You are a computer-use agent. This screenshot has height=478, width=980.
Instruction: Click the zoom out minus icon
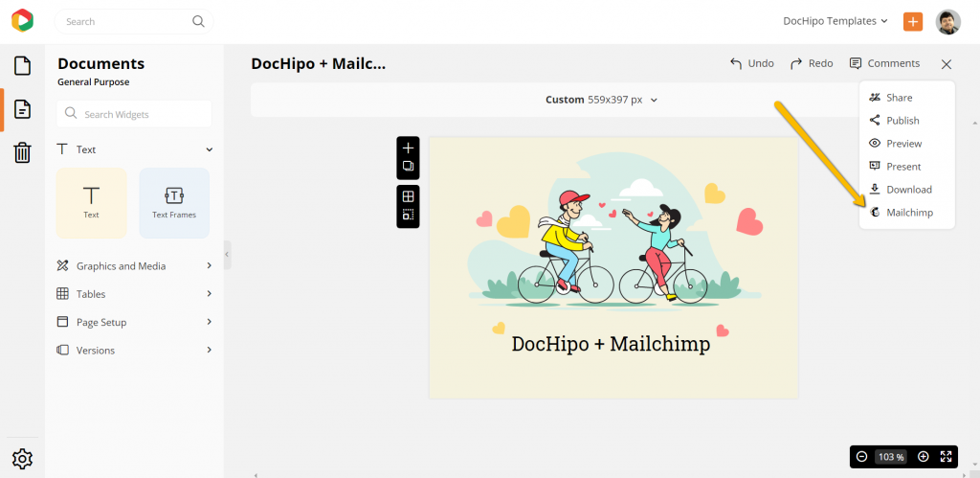tap(861, 457)
